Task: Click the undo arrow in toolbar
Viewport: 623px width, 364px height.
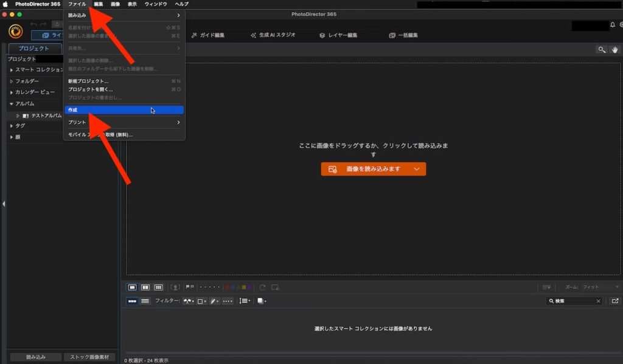Action: 34,24
